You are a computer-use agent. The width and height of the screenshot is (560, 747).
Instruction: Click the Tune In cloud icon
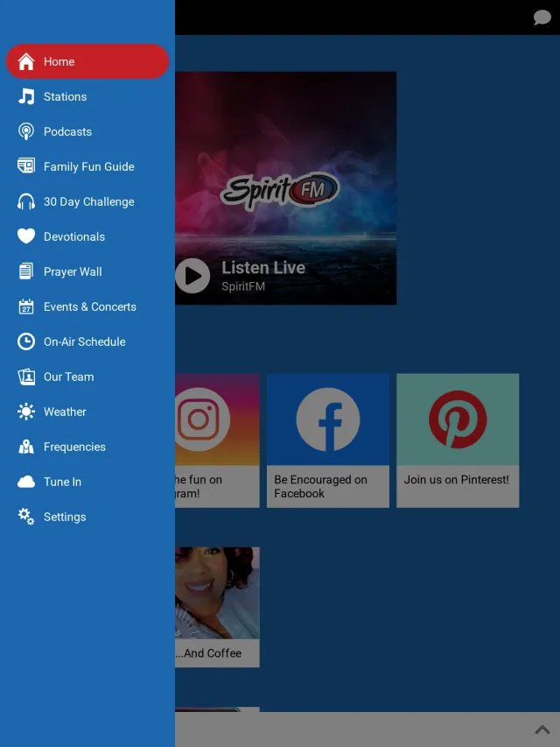26,482
